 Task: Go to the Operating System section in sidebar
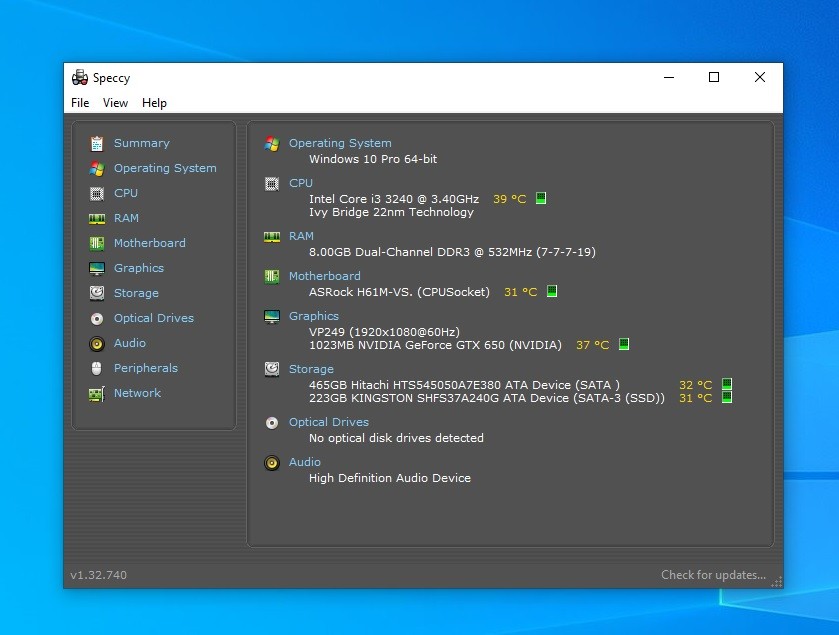click(x=165, y=169)
